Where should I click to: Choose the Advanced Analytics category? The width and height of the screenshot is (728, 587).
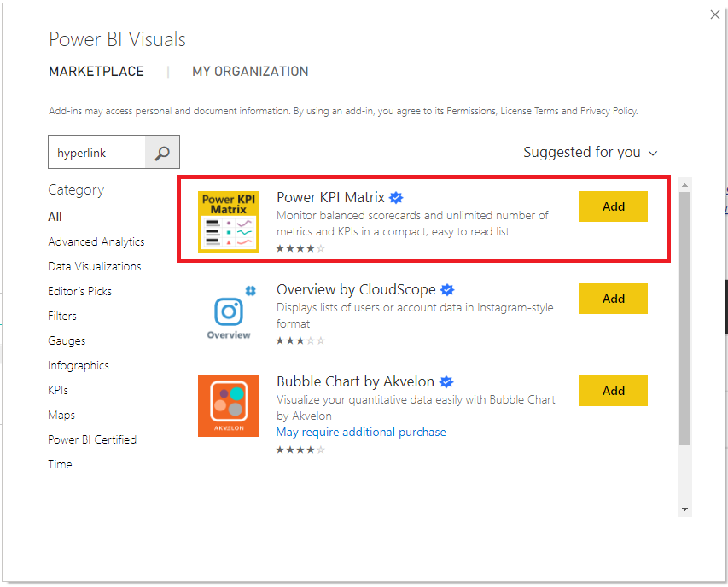pyautogui.click(x=96, y=241)
